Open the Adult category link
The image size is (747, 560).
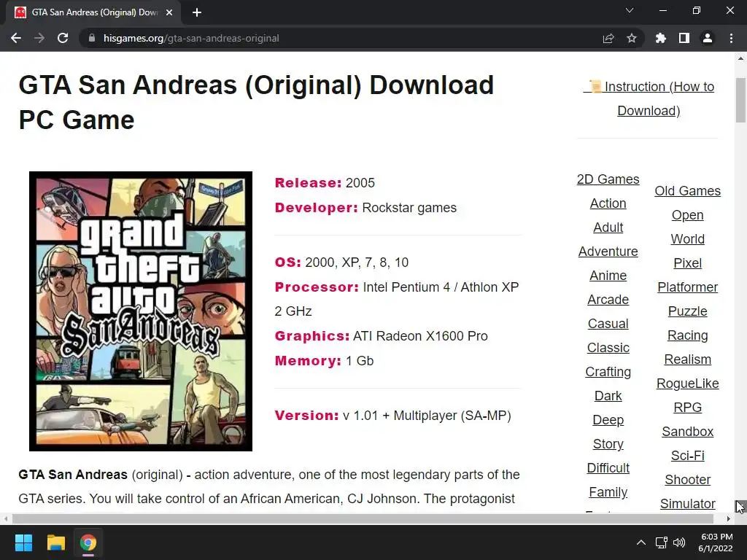click(x=608, y=227)
